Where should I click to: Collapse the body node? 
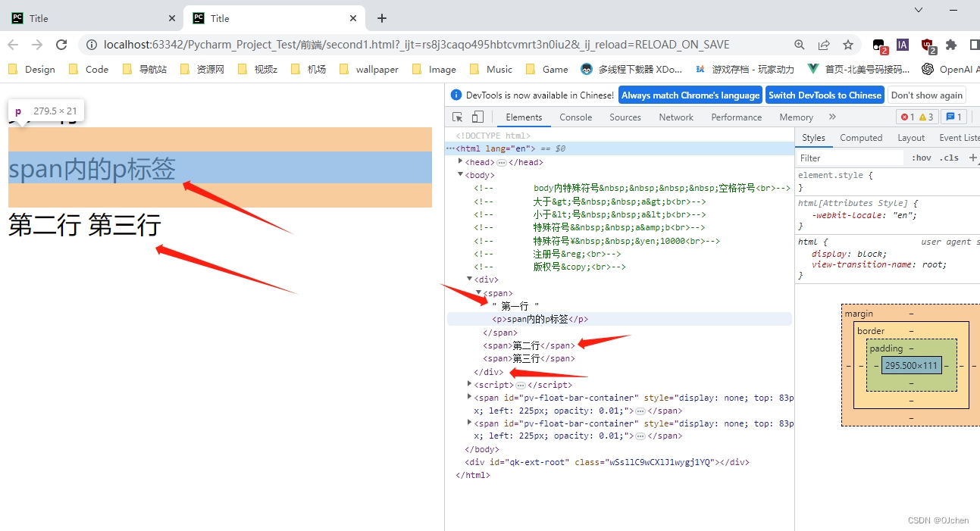pos(460,174)
